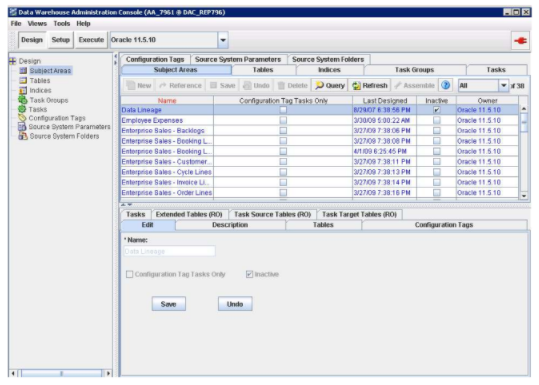Click the table vertical scrollbar up arrow

point(524,109)
